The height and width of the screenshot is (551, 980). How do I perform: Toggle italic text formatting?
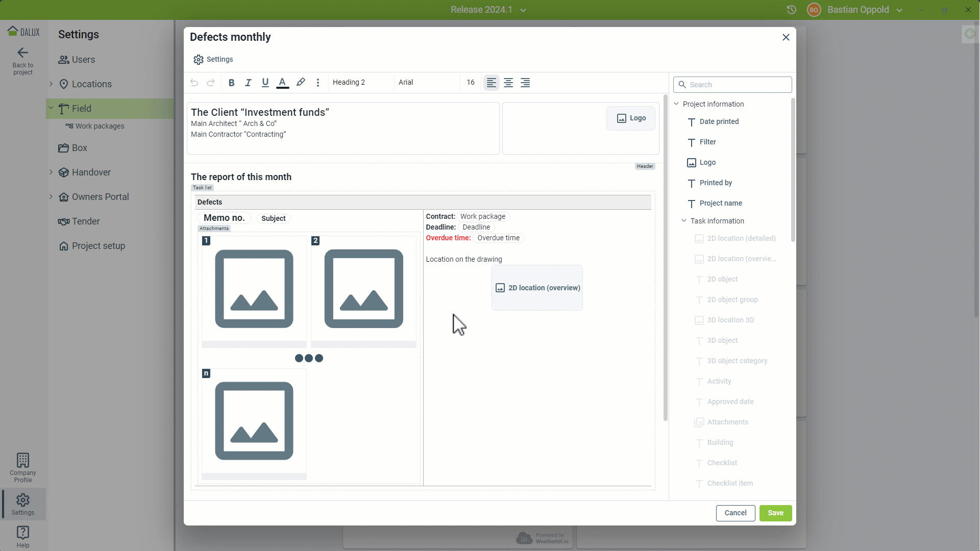tap(248, 83)
